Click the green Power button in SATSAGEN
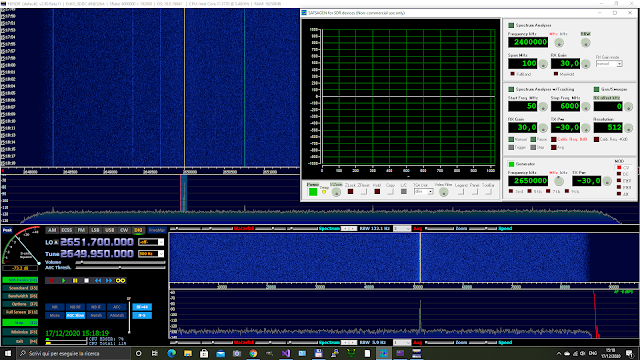Image resolution: width=640 pixels, height=360 pixels. (x=313, y=192)
